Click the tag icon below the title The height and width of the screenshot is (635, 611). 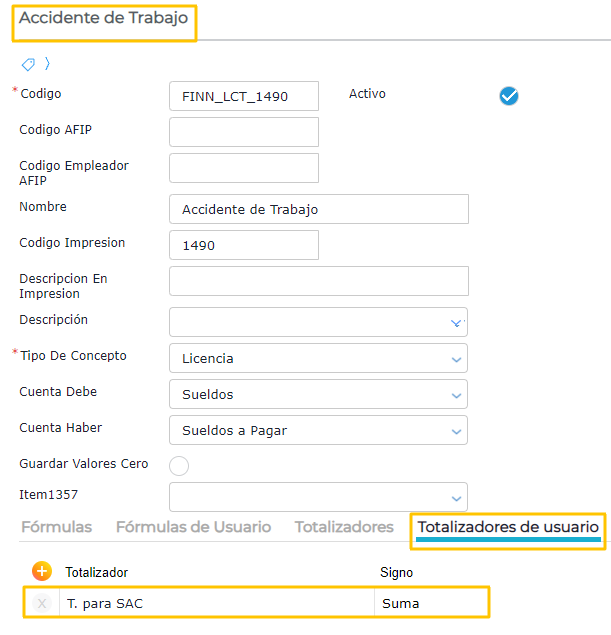[x=28, y=64]
